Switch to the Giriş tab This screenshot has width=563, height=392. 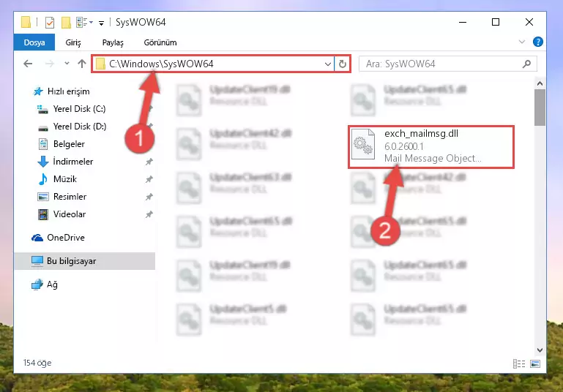pyautogui.click(x=73, y=42)
